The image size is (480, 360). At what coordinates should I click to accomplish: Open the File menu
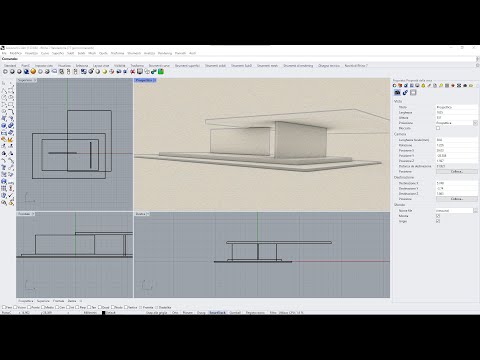coord(4,53)
